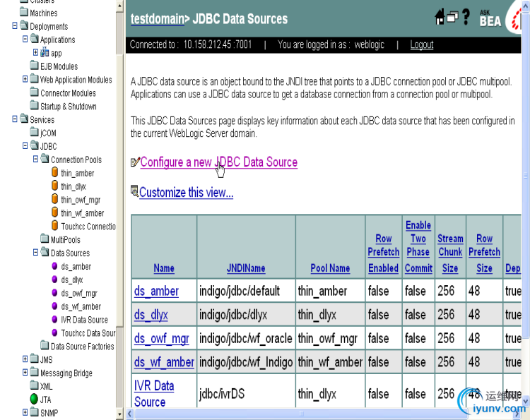Image resolution: width=530 pixels, height=420 pixels.
Task: Open the console home icon
Action: click(440, 17)
